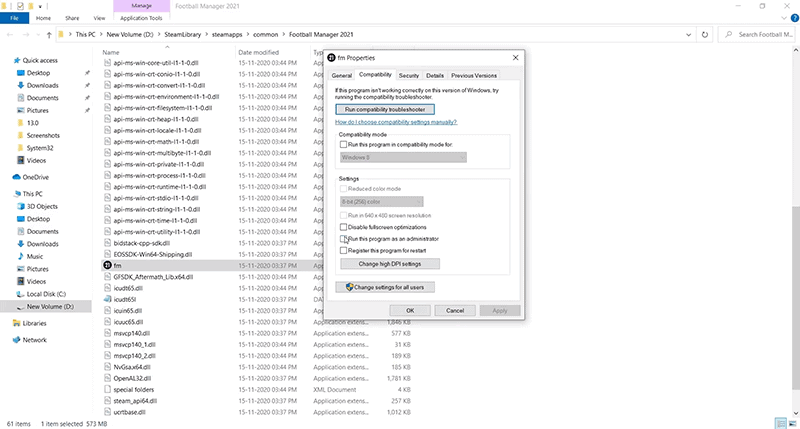Screen dimensions: 800x429
Task: Select the OpenAL32.dll file
Action: tap(132, 378)
